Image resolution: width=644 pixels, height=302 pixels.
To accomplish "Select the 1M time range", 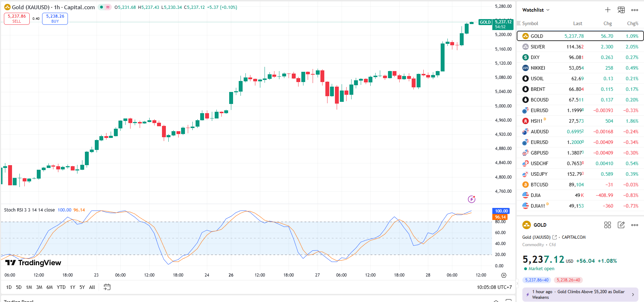I will point(29,287).
